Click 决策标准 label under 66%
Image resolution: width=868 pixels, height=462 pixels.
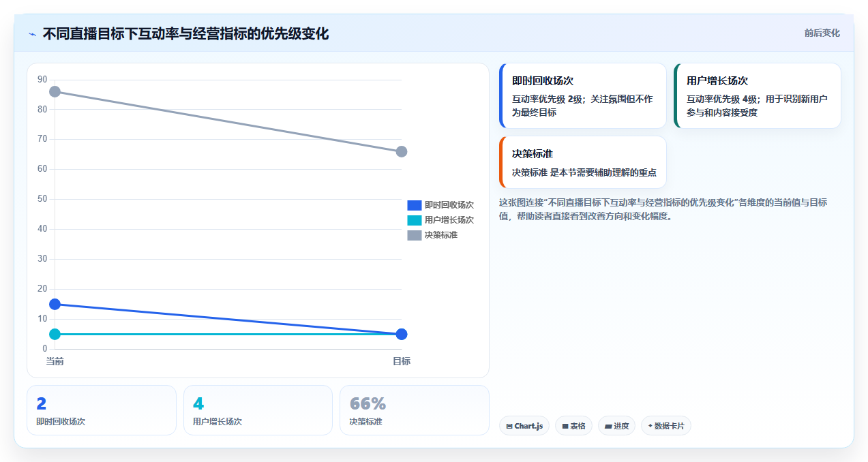coord(365,422)
